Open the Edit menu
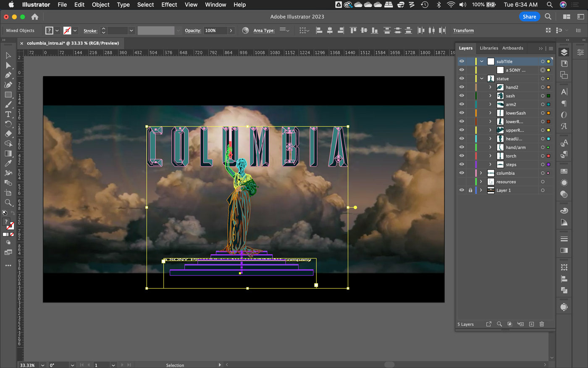 click(x=79, y=5)
